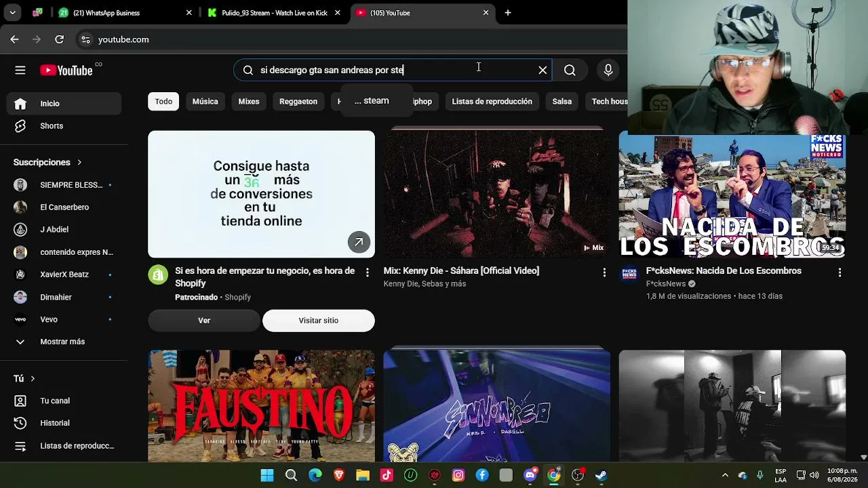The image size is (868, 488).
Task: Open Shorts from the sidebar
Action: pyautogui.click(x=64, y=126)
